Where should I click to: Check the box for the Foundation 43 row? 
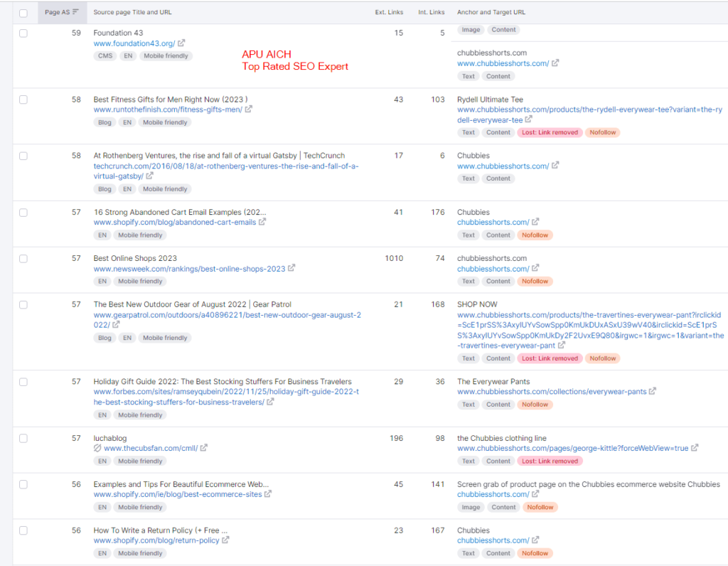[23, 33]
